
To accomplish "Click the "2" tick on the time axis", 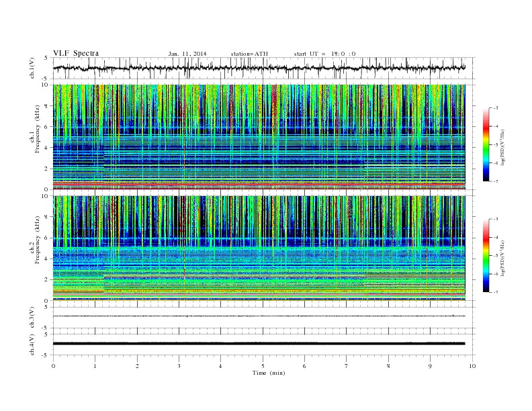I will point(137,366).
